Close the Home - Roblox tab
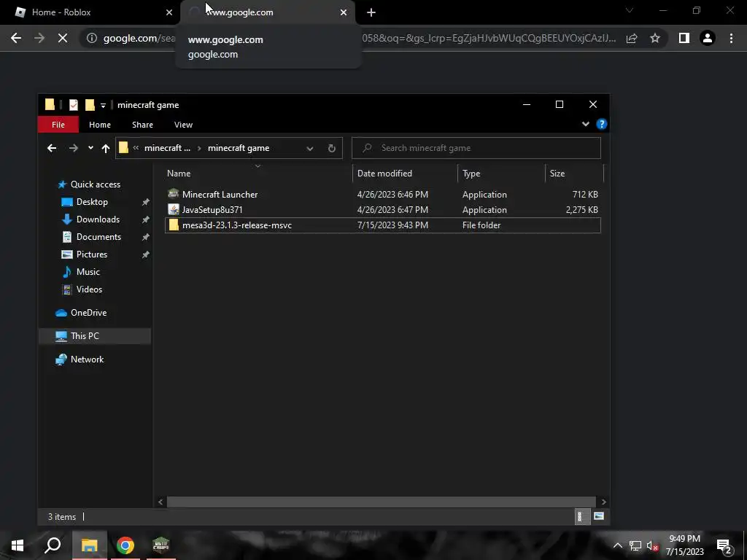The height and width of the screenshot is (560, 747). click(x=169, y=12)
